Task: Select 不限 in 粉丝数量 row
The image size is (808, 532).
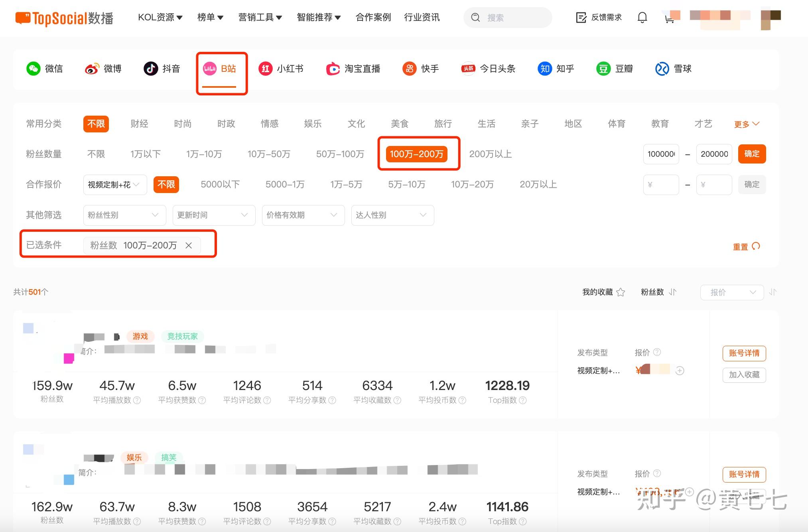Action: tap(96, 154)
